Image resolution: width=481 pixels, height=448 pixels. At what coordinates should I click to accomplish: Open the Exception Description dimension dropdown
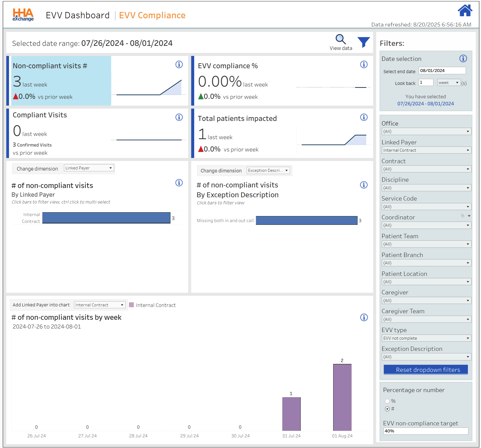click(x=268, y=171)
